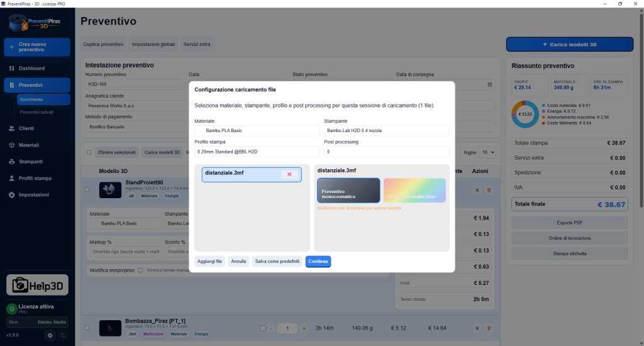Enable the Modifica tempo/peso checkbox
This screenshot has height=346, width=644.
[140, 271]
